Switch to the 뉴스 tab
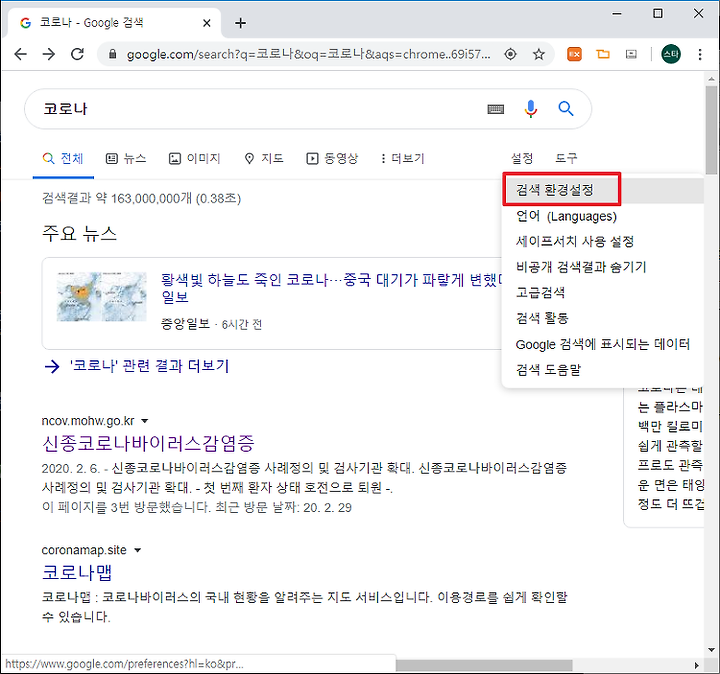 126,159
